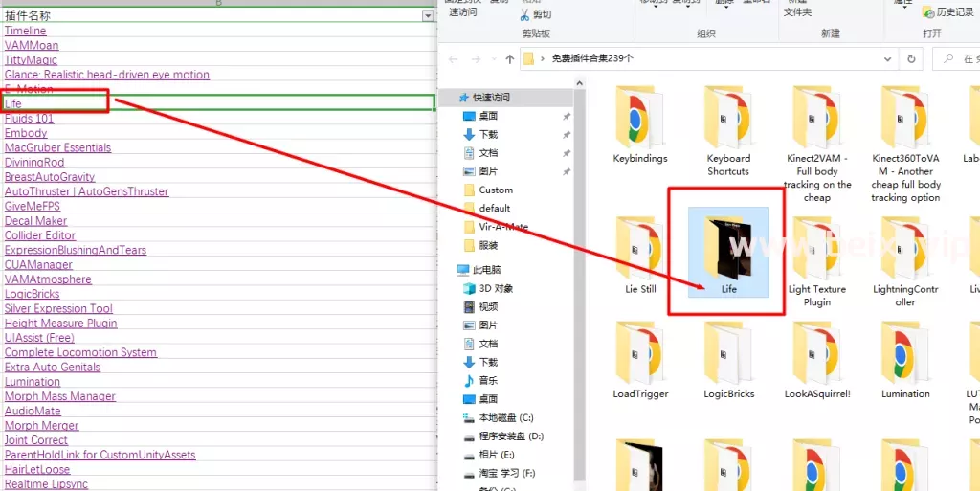Open the Lumination folder in Explorer
The height and width of the screenshot is (491, 980).
coord(905,363)
